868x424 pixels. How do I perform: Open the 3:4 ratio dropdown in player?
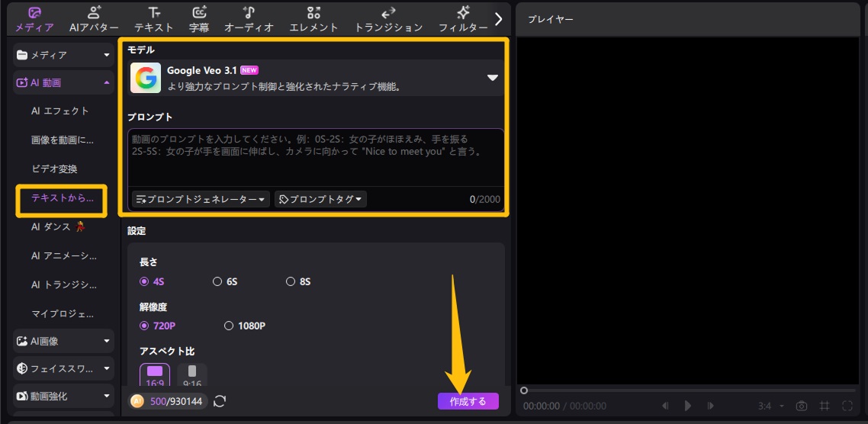772,406
